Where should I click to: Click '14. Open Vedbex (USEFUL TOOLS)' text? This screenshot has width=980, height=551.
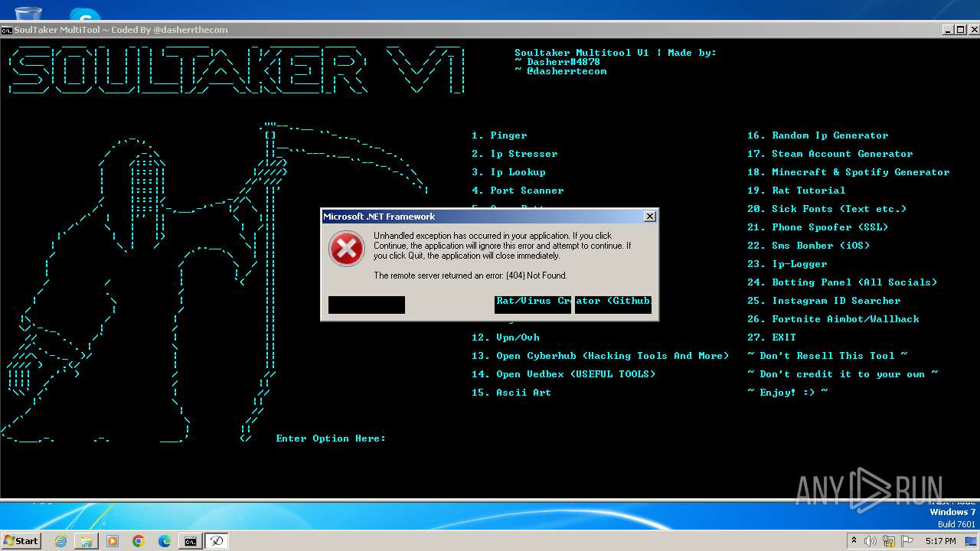point(563,374)
